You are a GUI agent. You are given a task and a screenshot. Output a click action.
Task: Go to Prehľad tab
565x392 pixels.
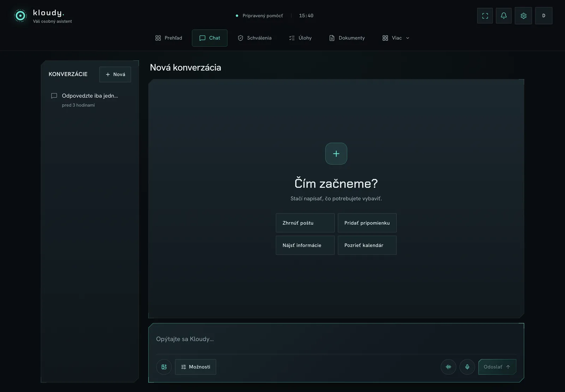pos(169,38)
